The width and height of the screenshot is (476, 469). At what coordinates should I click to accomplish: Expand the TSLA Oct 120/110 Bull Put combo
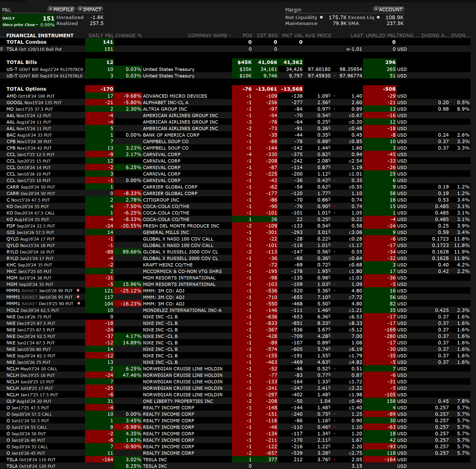[x=1, y=49]
